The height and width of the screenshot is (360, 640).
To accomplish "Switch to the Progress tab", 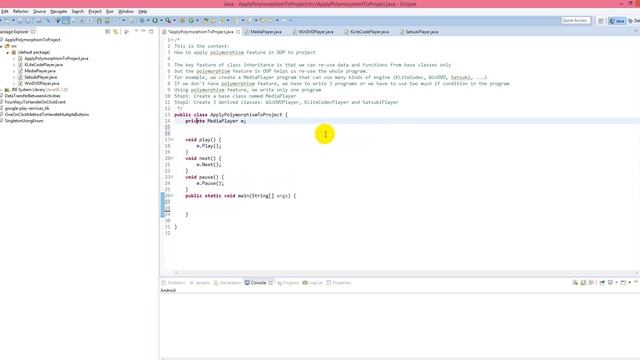I will (x=288, y=282).
